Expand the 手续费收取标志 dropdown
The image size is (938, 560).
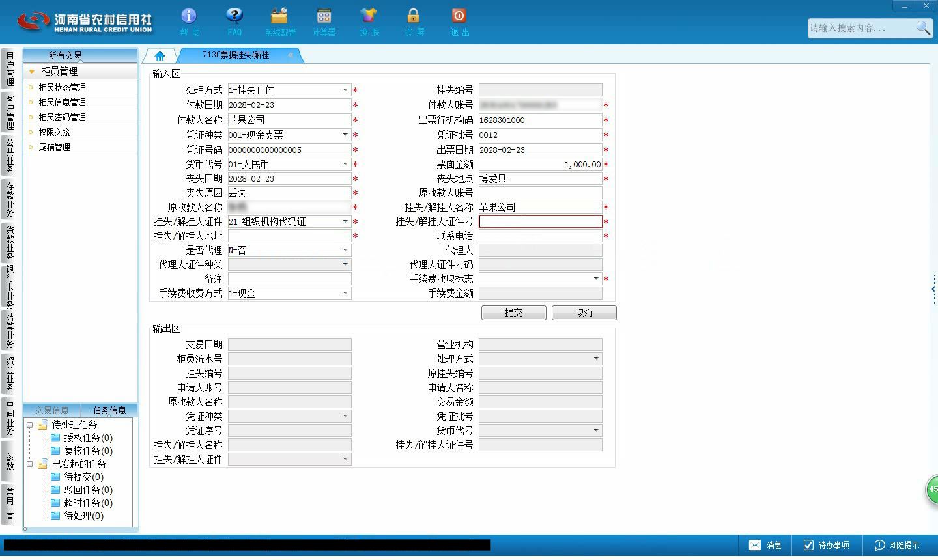point(595,279)
